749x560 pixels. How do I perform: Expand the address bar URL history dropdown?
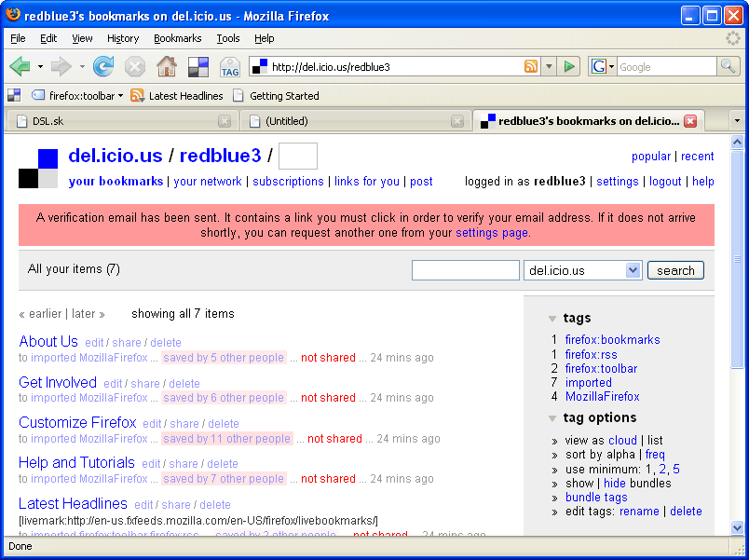[x=549, y=66]
